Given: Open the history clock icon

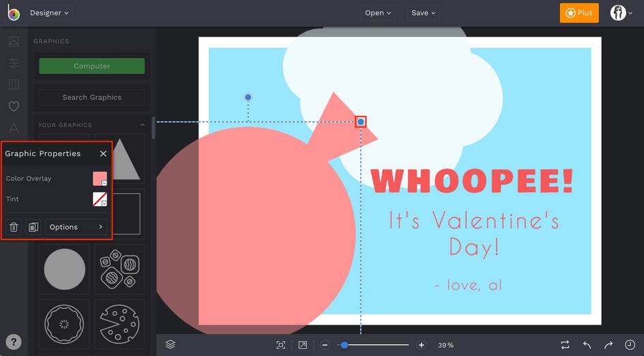Looking at the screenshot, I should click(630, 345).
